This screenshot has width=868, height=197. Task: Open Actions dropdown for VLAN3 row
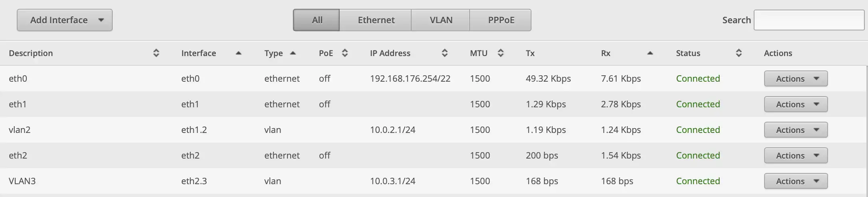pyautogui.click(x=796, y=181)
